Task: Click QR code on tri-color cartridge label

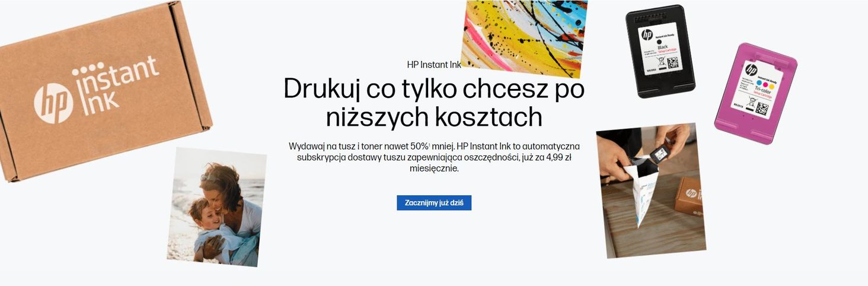Action: coord(762,109)
